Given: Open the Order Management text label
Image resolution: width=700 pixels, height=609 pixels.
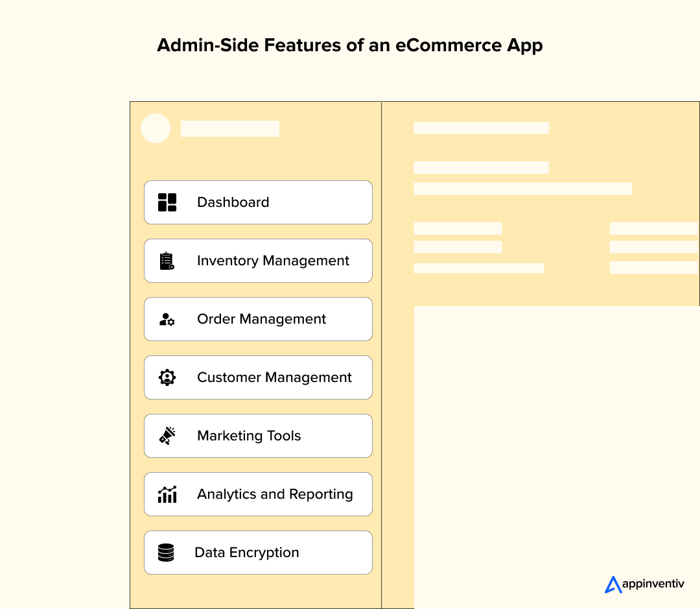Looking at the screenshot, I should click(x=261, y=319).
